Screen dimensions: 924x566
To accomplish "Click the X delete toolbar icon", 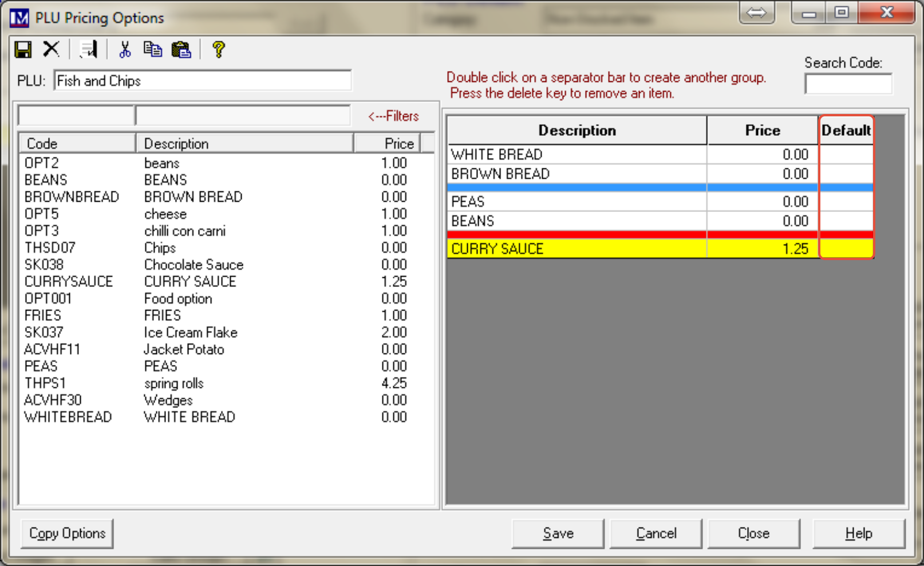I will (51, 49).
